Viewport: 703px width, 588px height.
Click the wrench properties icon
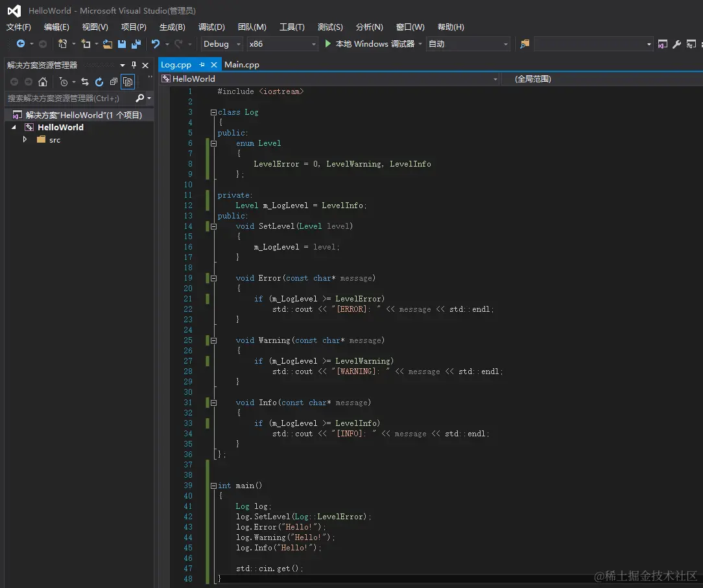pyautogui.click(x=676, y=44)
